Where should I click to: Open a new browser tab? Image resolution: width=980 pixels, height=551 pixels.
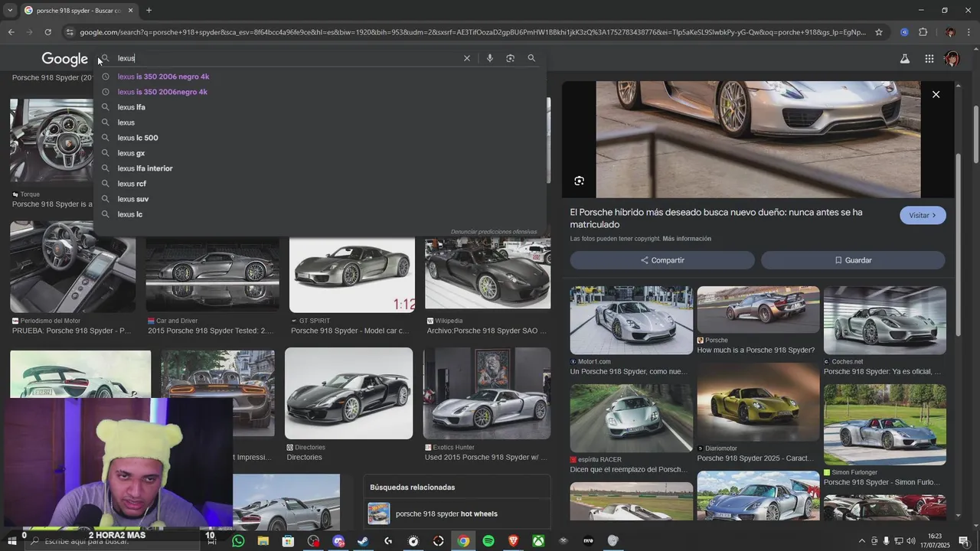[x=149, y=11]
